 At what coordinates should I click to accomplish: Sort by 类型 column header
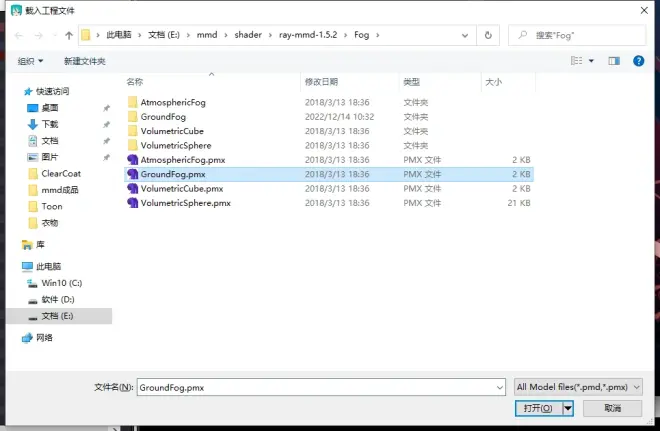(x=411, y=82)
